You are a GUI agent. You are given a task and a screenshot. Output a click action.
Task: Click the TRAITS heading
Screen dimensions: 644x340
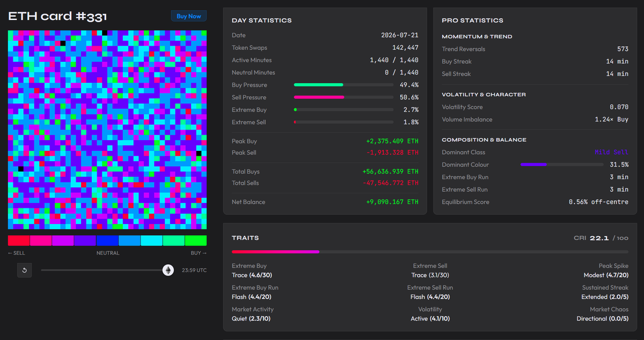pos(245,238)
